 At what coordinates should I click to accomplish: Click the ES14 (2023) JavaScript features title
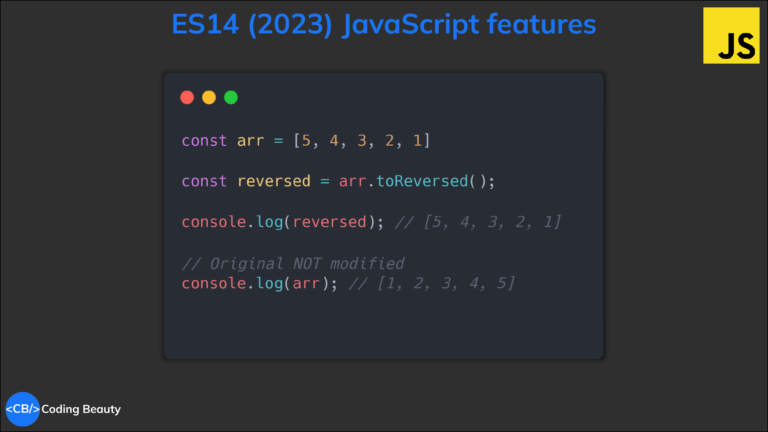click(x=384, y=24)
